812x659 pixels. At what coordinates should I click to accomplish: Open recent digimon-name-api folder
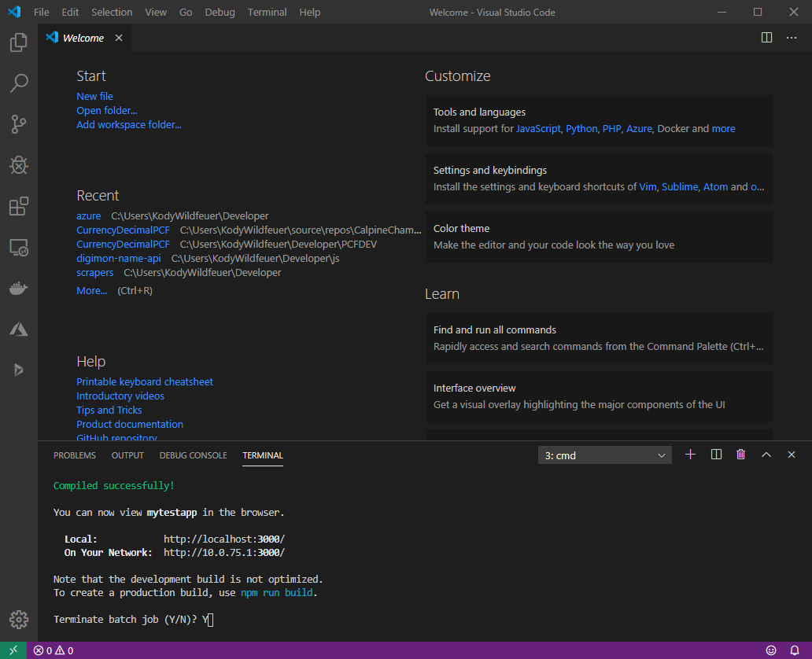click(119, 258)
